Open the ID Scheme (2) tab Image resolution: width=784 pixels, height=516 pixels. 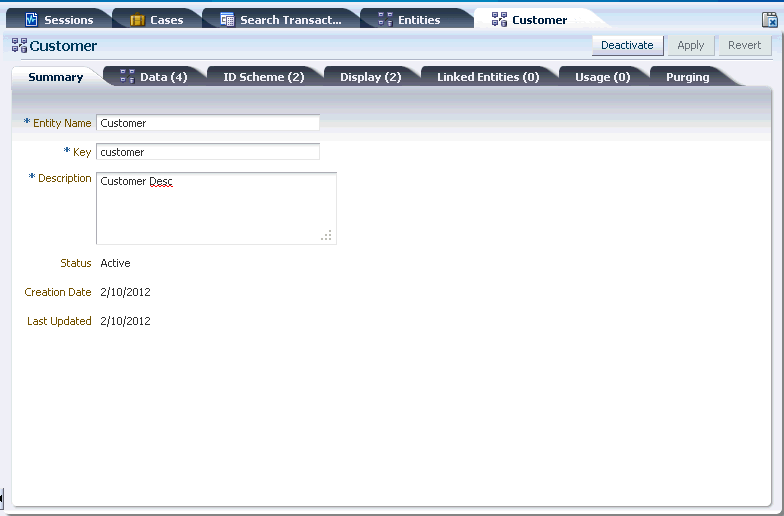point(264,76)
